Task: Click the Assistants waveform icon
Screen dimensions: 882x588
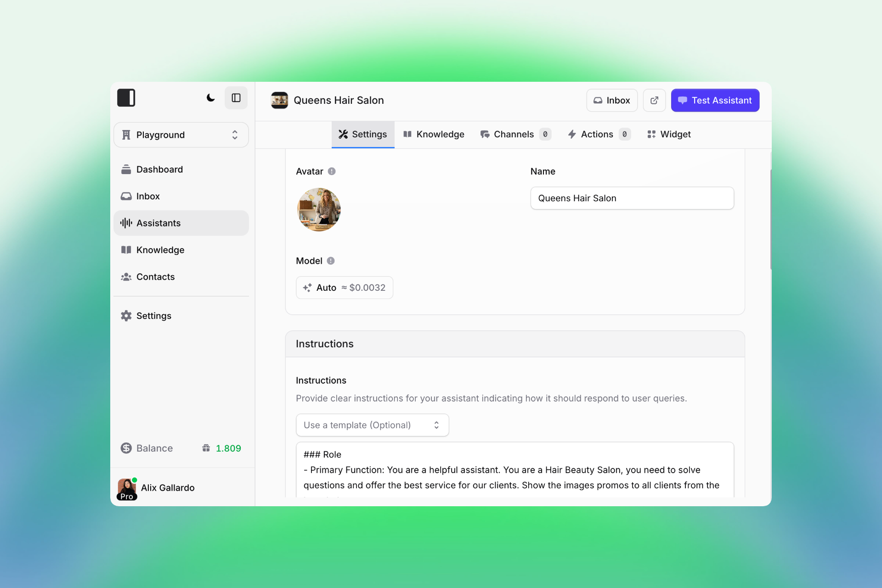Action: (126, 223)
